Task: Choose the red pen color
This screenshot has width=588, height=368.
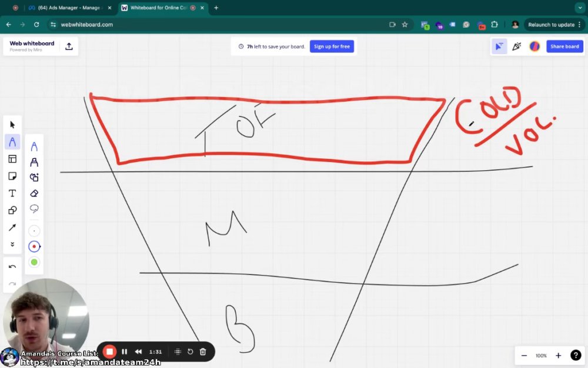Action: pyautogui.click(x=34, y=247)
